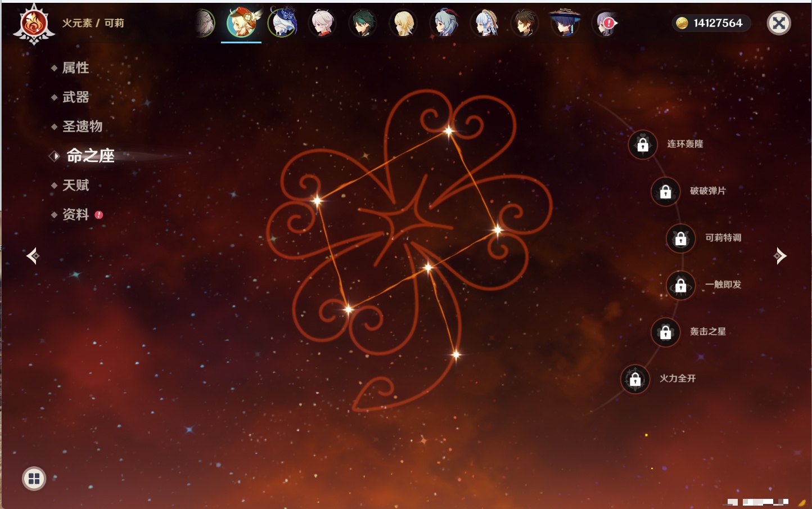Switch to the blue top-hat character avatar

coord(282,23)
